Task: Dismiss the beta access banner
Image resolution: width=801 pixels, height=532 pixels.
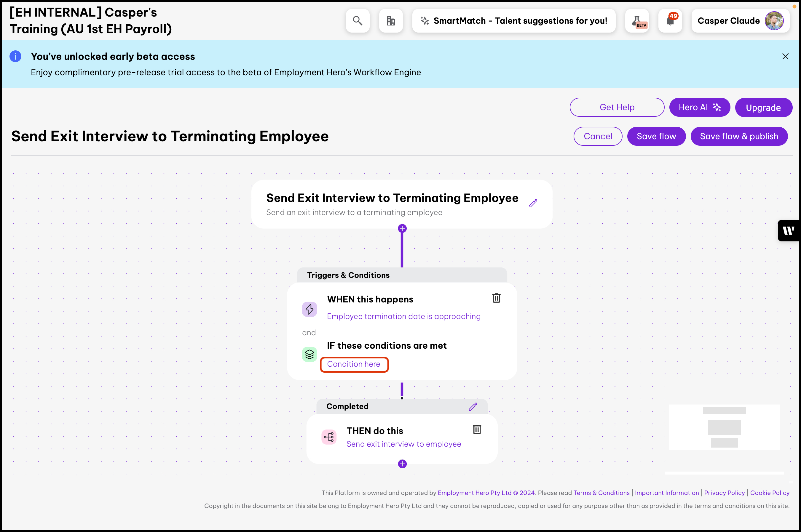Action: 785,56
